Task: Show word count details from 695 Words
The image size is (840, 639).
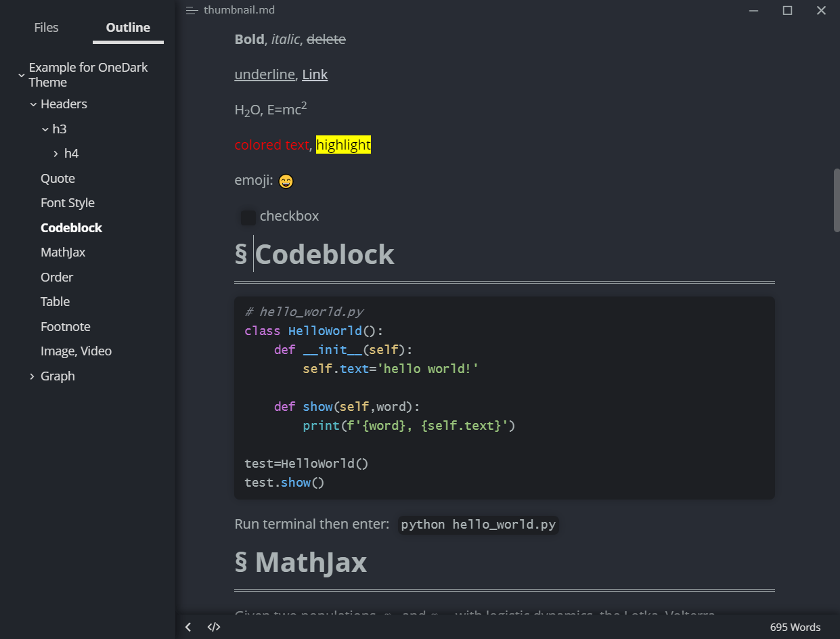Action: [x=795, y=627]
